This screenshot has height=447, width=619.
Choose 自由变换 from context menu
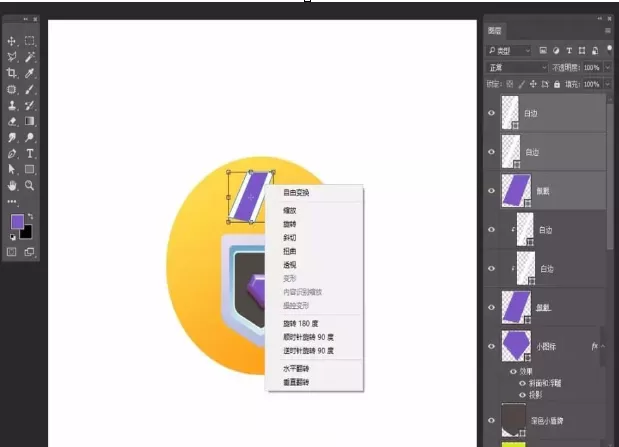click(296, 193)
